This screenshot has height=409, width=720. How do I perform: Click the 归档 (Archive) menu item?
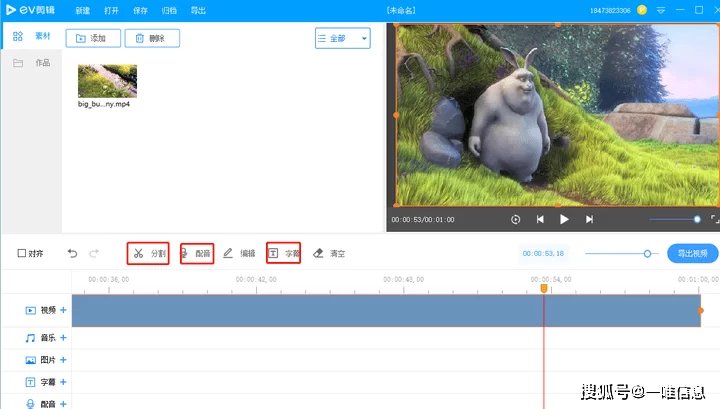[x=169, y=11]
